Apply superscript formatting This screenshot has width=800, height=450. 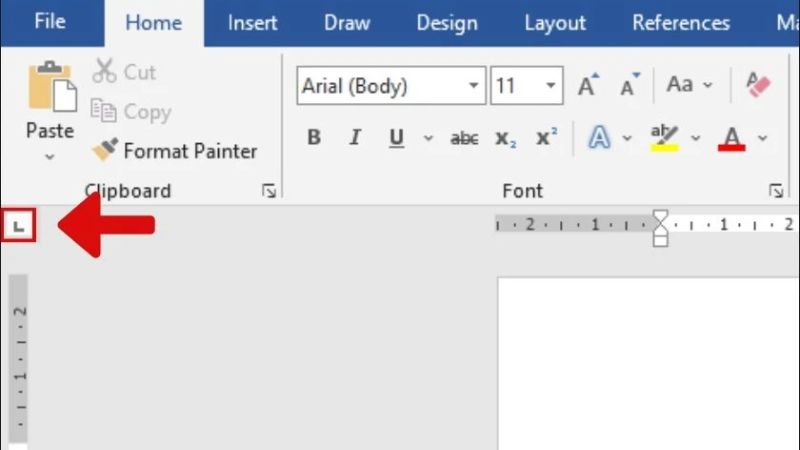point(546,137)
